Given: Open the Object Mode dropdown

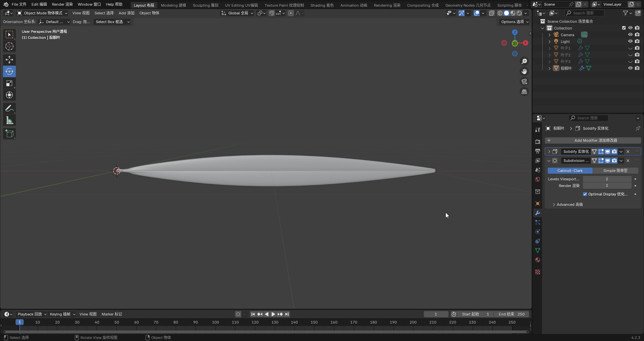Looking at the screenshot, I should click(42, 13).
